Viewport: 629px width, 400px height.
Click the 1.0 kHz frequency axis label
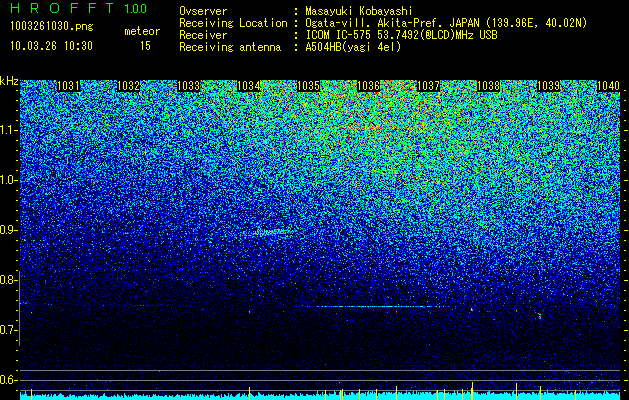click(x=8, y=180)
